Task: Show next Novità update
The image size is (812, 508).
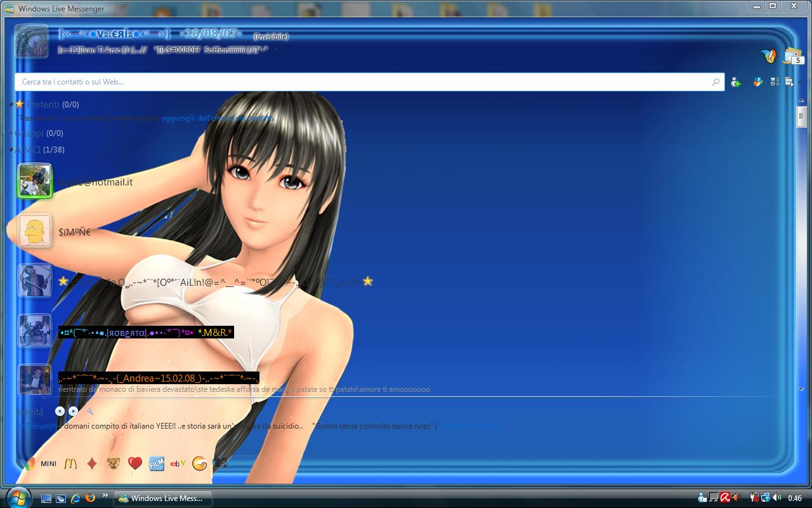Action: coord(73,411)
